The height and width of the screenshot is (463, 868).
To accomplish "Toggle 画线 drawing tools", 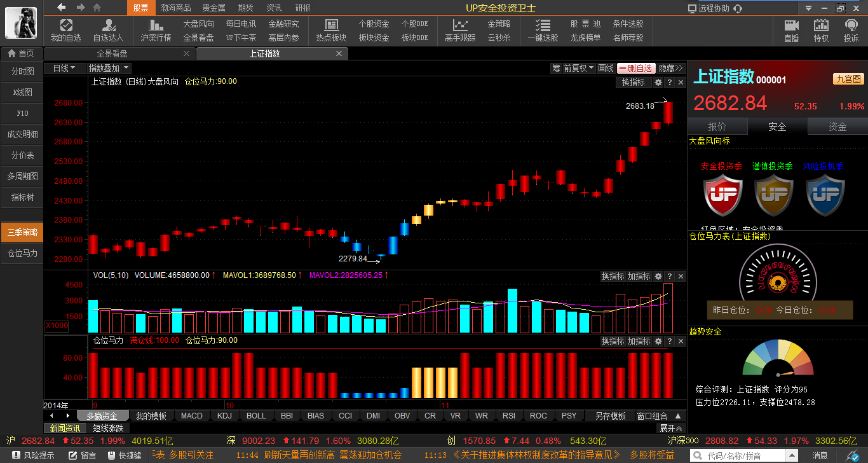I will pos(606,68).
